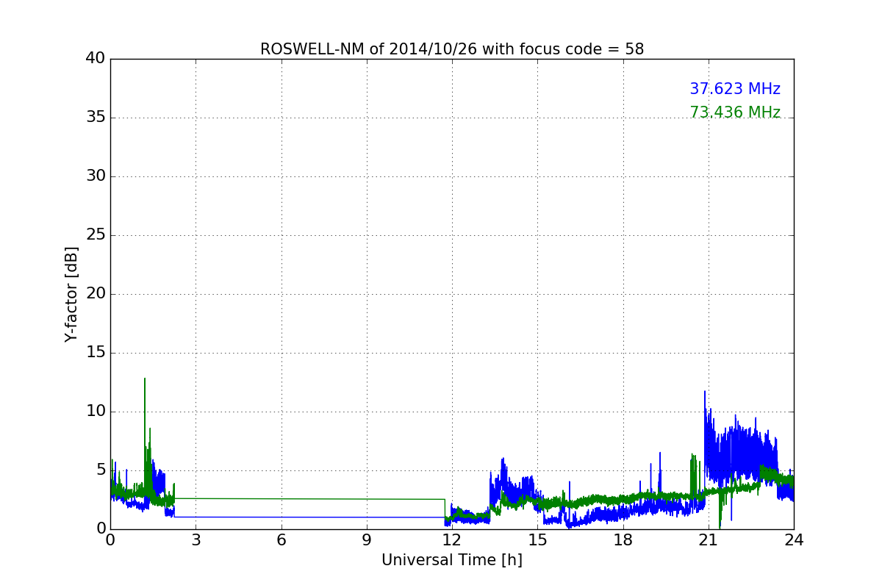Click the y-axis tick label '25'
882x588 pixels.
pos(96,235)
